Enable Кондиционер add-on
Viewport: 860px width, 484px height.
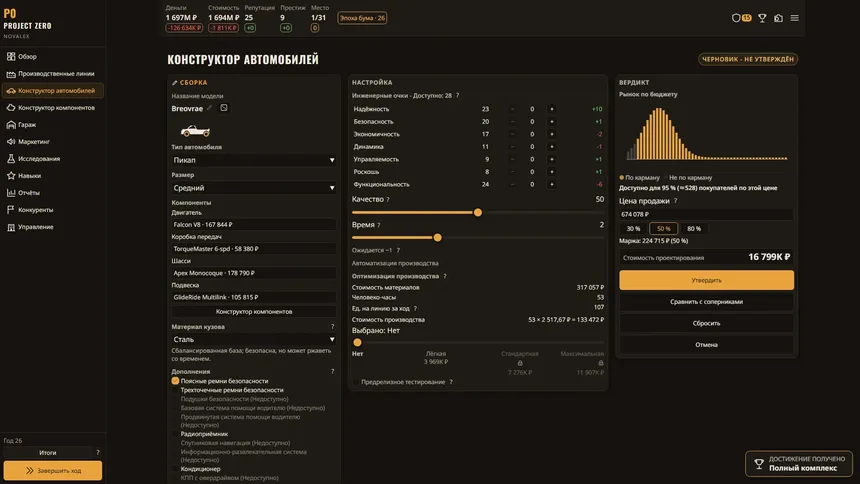176,469
